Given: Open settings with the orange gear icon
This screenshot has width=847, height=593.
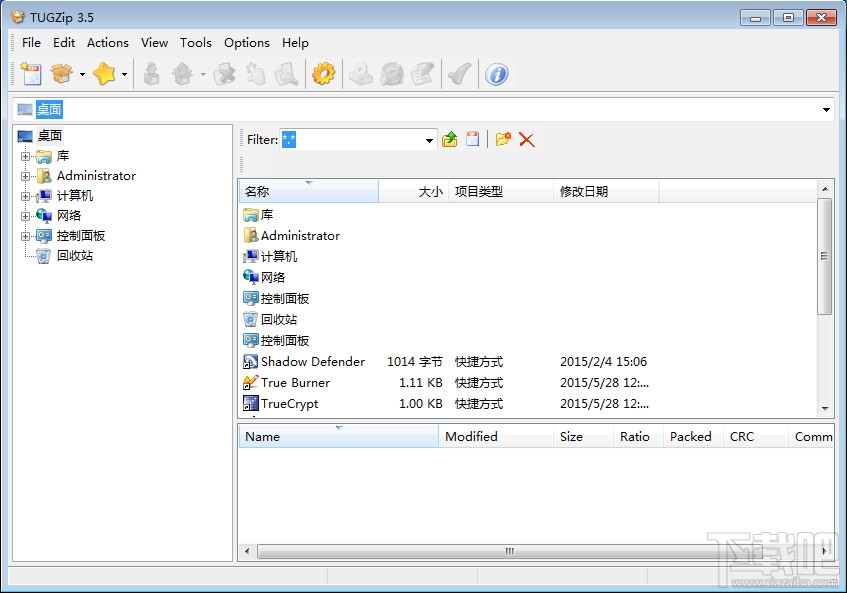Looking at the screenshot, I should (324, 74).
